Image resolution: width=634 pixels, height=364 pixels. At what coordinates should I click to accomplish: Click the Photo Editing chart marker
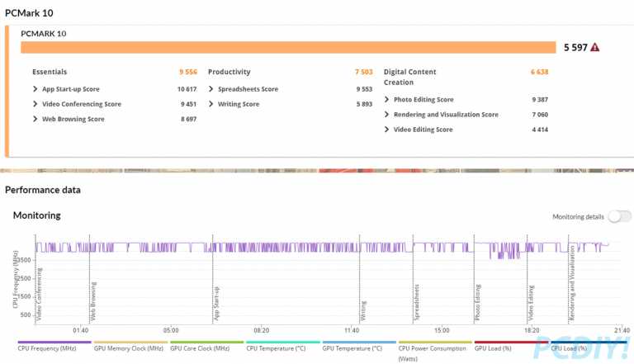[477, 303]
